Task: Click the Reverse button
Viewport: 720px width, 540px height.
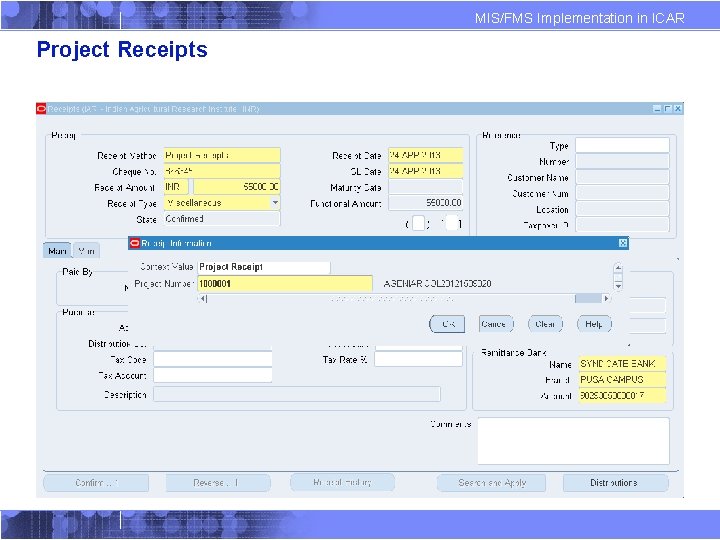Action: 218,483
